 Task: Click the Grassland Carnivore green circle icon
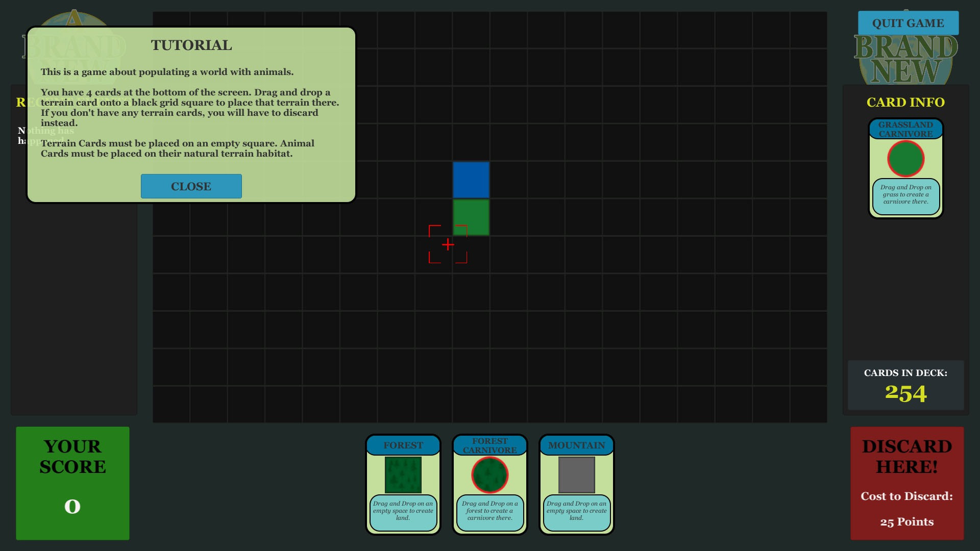click(x=906, y=159)
